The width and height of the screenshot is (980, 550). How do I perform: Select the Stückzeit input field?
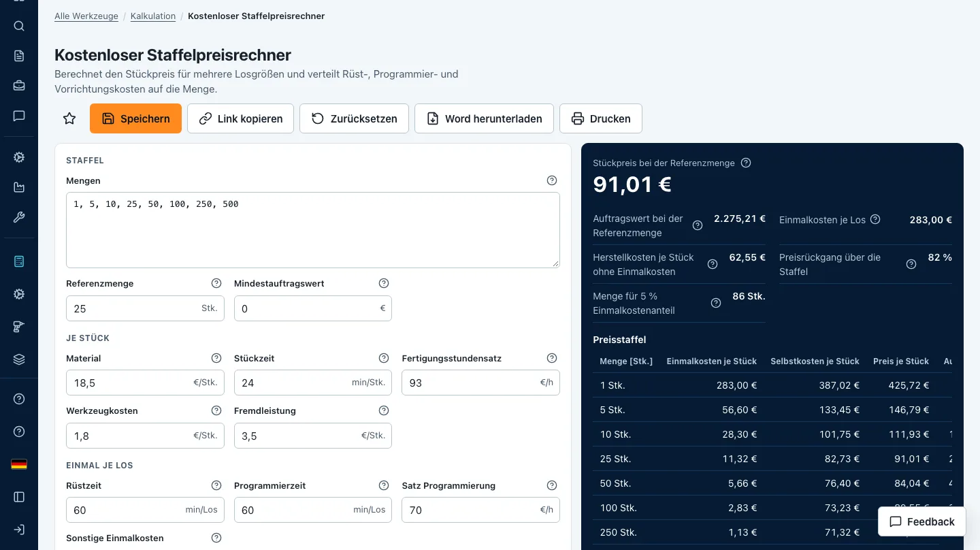313,383
